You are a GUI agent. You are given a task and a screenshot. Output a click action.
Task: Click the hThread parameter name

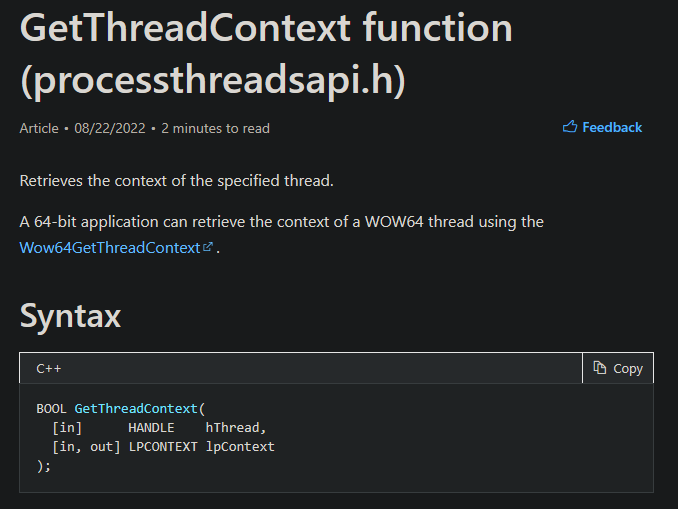coord(236,428)
